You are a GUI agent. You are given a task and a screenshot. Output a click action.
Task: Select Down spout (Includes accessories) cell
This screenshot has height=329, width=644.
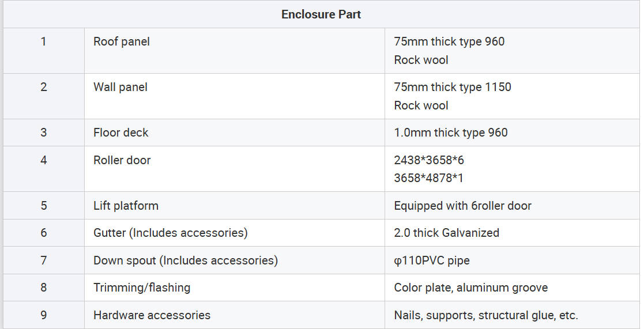(186, 260)
